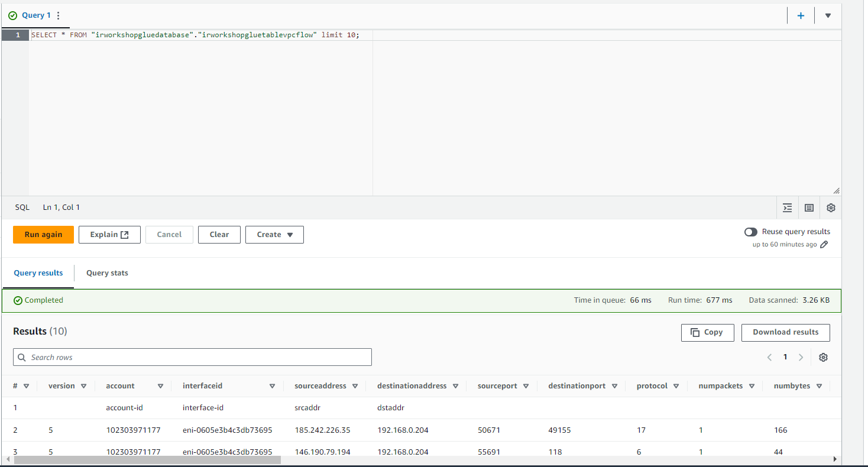Open the query tabs dropdown arrow
The width and height of the screenshot is (868, 467).
[x=828, y=16]
